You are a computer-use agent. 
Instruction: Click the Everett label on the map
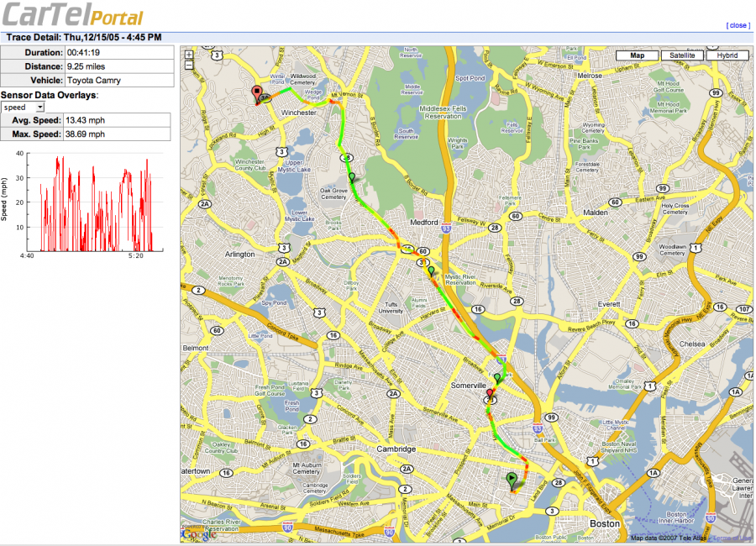[609, 304]
